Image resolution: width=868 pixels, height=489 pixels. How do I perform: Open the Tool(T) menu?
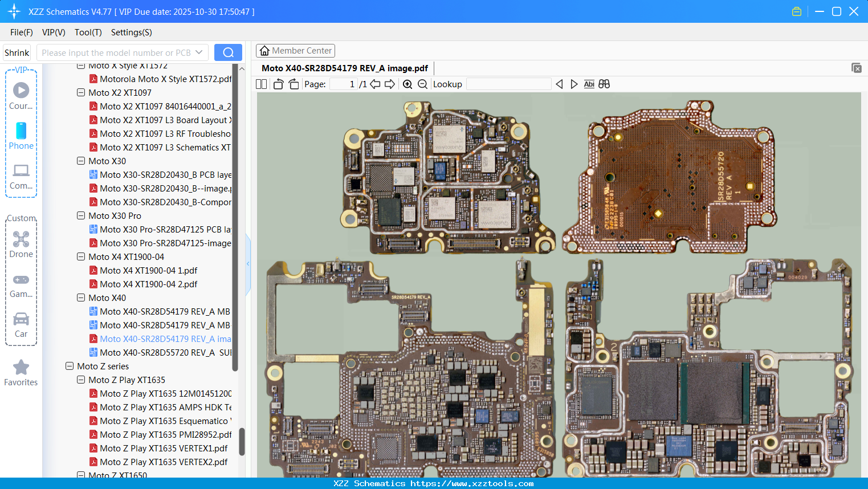coord(88,32)
